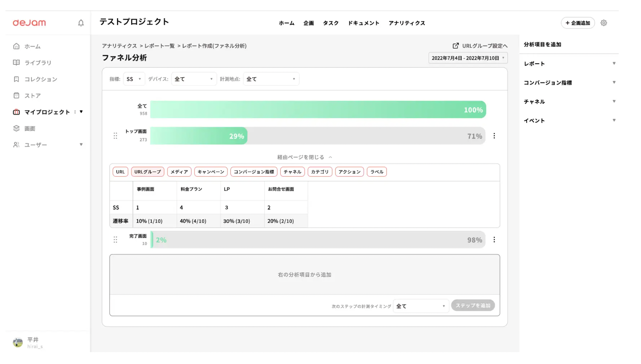Expand the コンバージョン指標 section
The height and width of the screenshot is (364, 641).
tap(569, 83)
